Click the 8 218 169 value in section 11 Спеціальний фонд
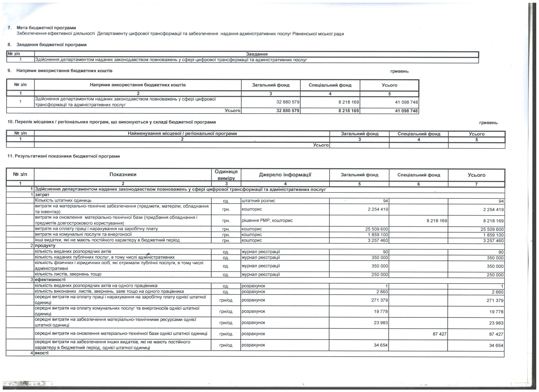539x392 pixels. pos(437,221)
